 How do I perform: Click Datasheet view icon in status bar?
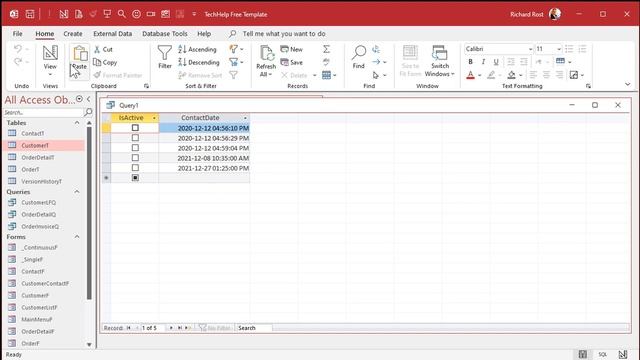tap(582, 354)
